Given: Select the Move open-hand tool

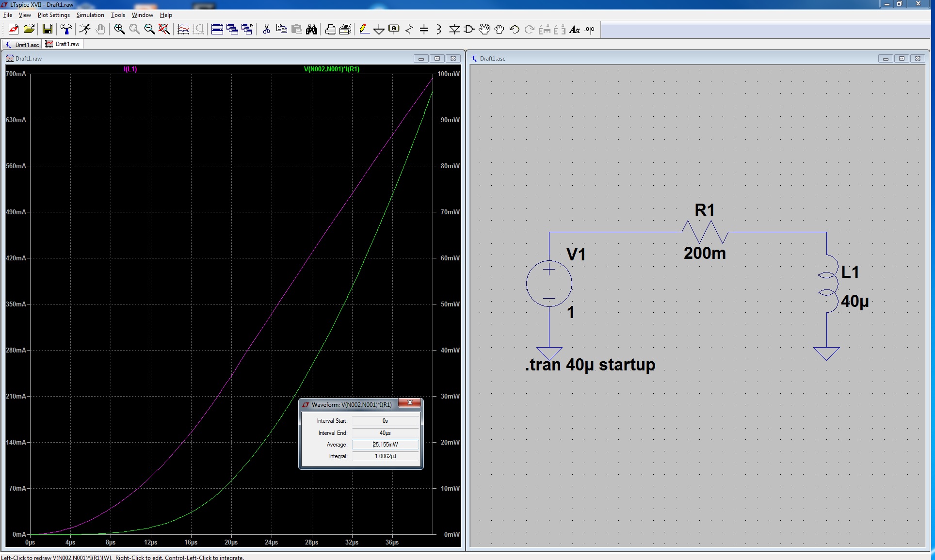Looking at the screenshot, I should point(484,30).
